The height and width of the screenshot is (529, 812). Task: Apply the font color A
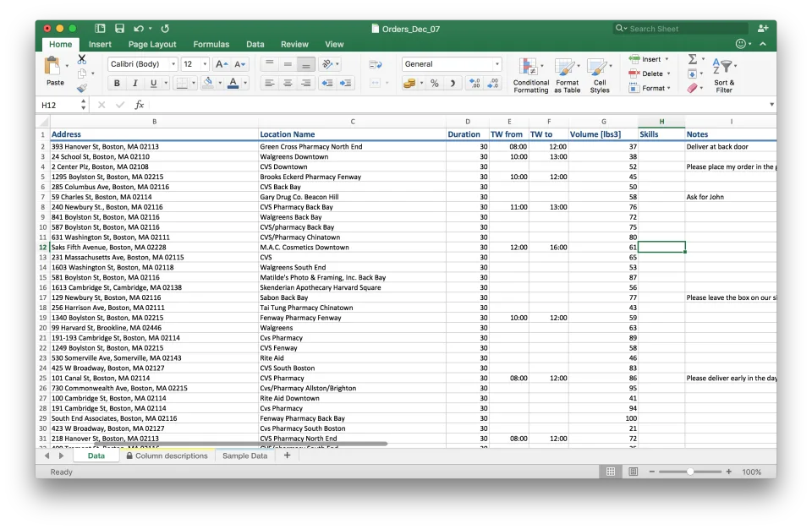tap(233, 83)
